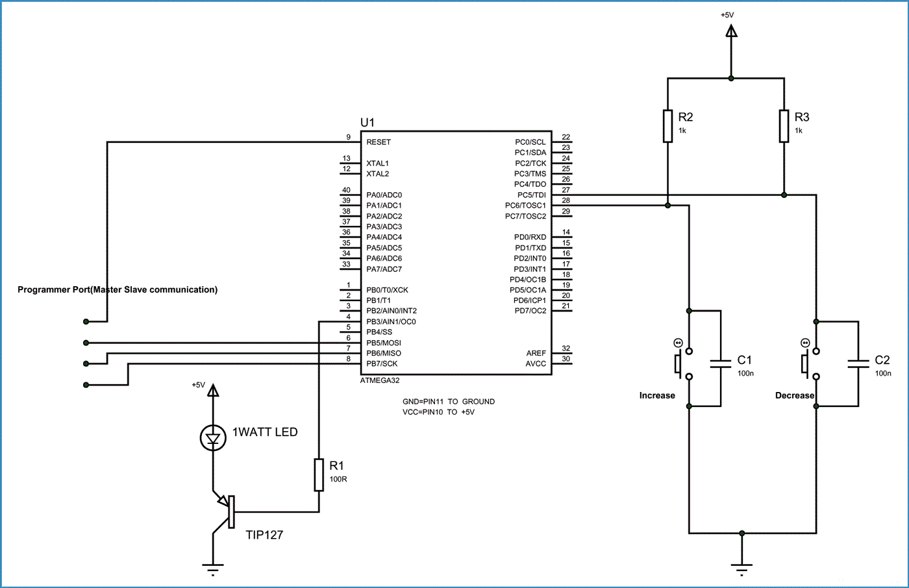Click the ground symbol below the transistor
The height and width of the screenshot is (588, 909).
[x=213, y=570]
